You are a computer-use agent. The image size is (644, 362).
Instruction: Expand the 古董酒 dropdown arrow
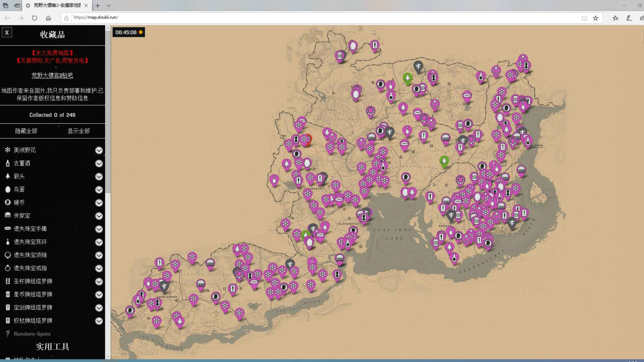tap(99, 163)
